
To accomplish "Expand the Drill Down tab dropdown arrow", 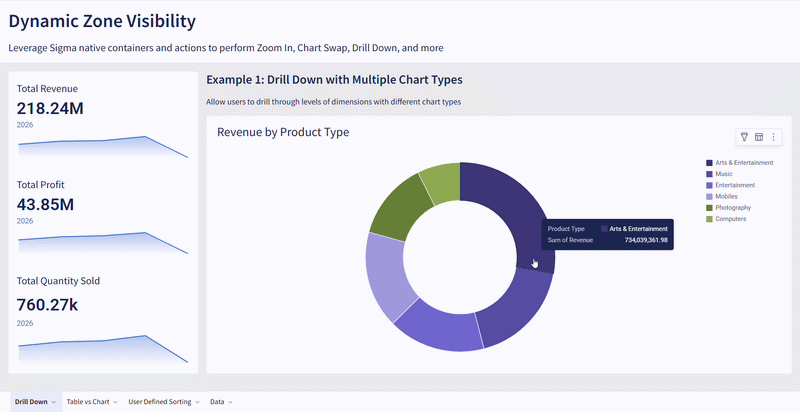I will pos(54,402).
